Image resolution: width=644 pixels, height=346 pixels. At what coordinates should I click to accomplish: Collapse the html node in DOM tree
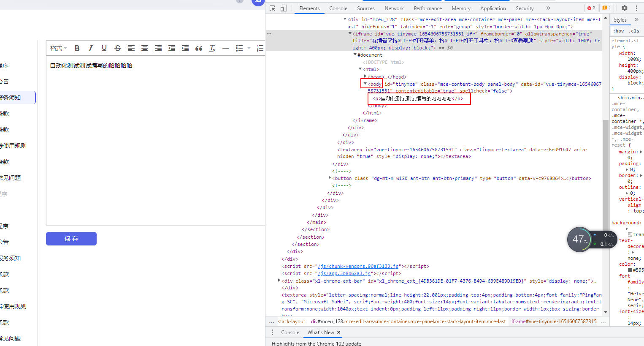(x=360, y=69)
